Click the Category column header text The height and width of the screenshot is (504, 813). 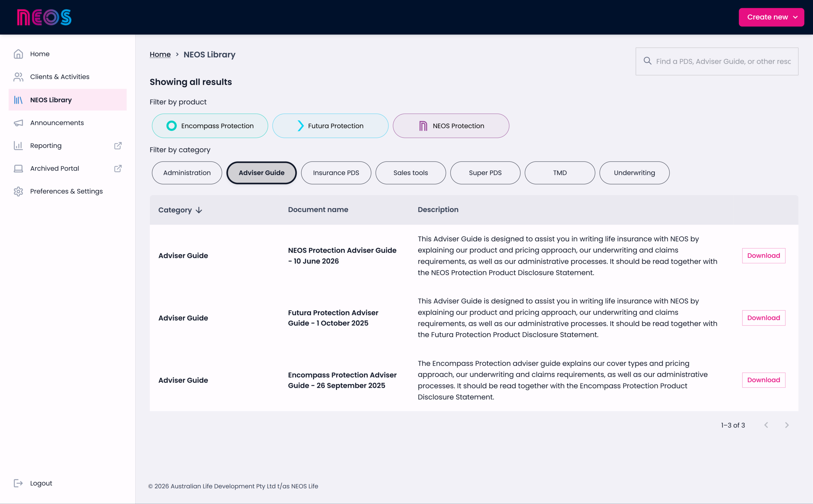click(175, 210)
